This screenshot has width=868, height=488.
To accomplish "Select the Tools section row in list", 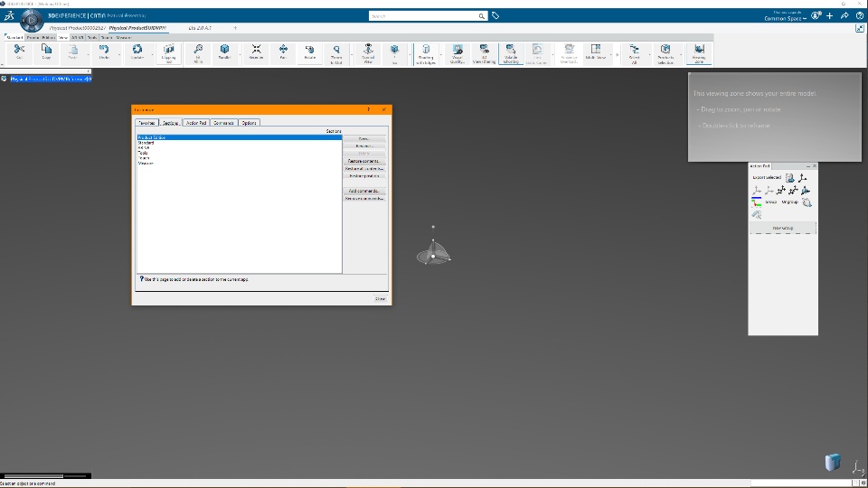I will [239, 154].
